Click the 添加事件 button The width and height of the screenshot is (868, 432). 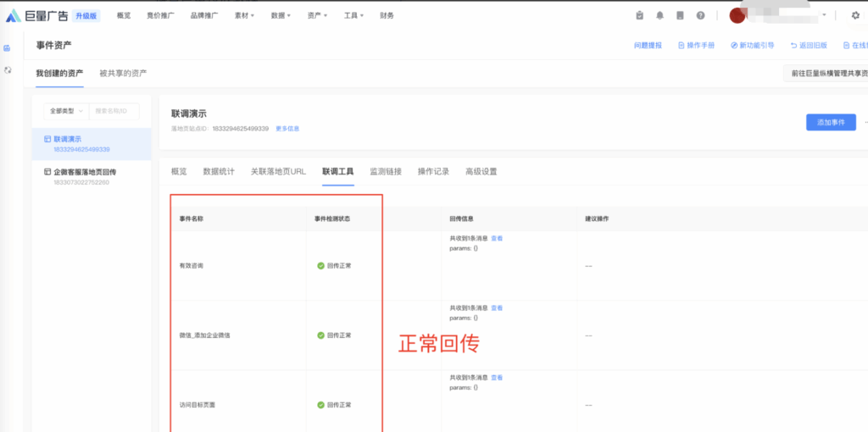click(x=830, y=123)
